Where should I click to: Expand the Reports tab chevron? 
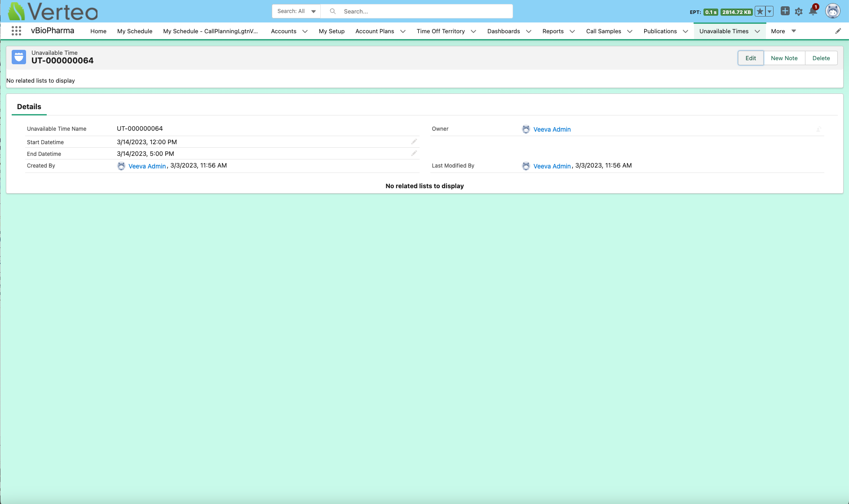[572, 31]
